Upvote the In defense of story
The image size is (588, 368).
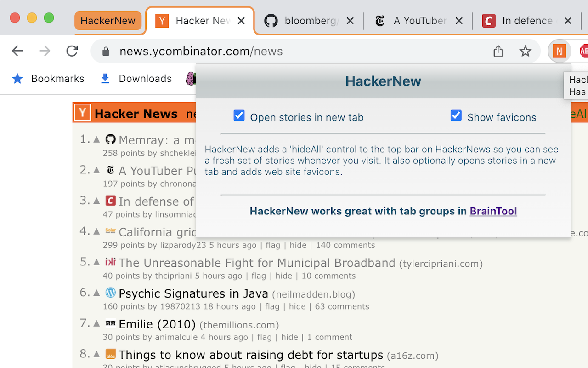click(x=96, y=201)
